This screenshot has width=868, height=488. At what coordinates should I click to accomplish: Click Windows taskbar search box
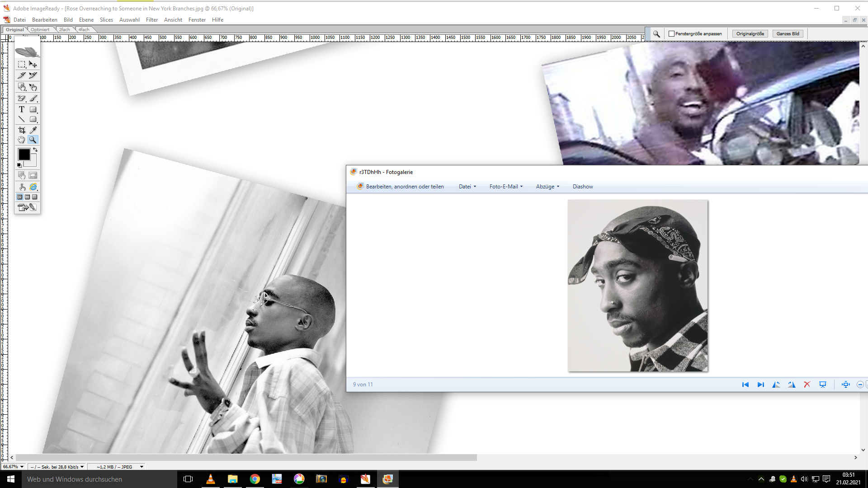tap(99, 479)
